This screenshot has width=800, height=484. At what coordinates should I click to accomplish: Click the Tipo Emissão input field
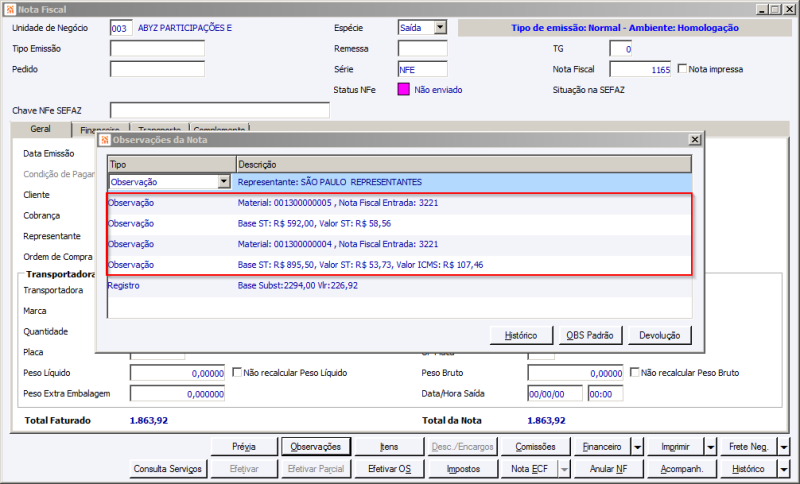157,48
